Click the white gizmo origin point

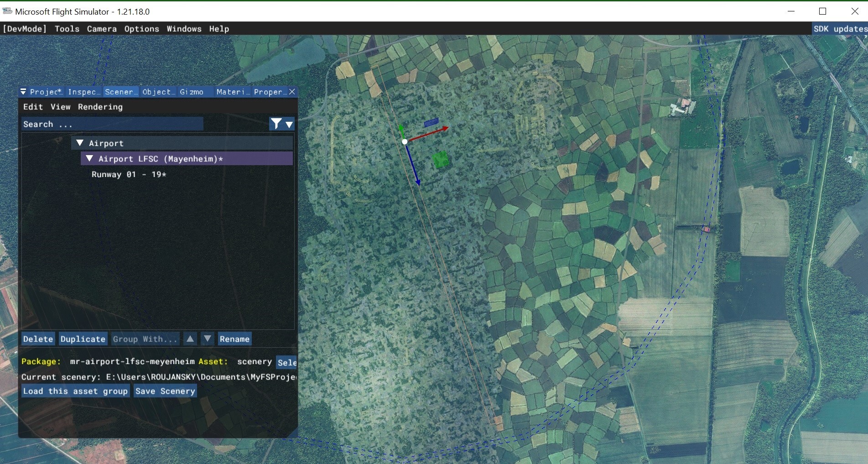click(x=405, y=142)
